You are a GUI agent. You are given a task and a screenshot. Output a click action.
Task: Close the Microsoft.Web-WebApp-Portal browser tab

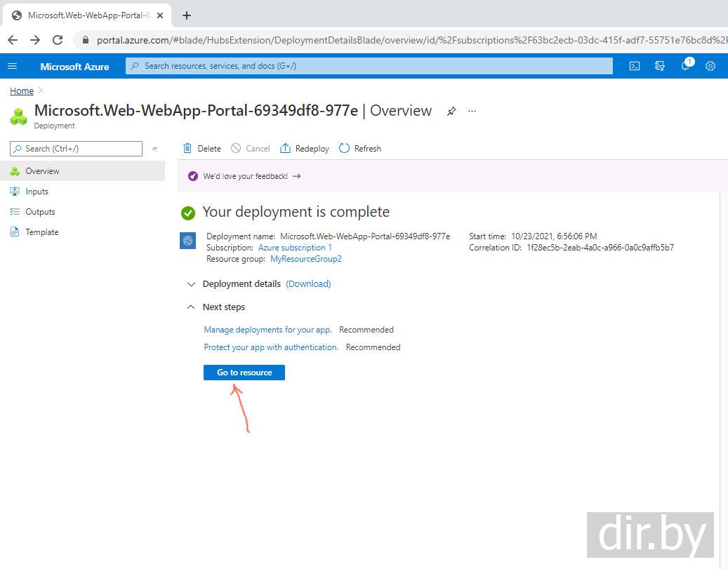(x=160, y=15)
